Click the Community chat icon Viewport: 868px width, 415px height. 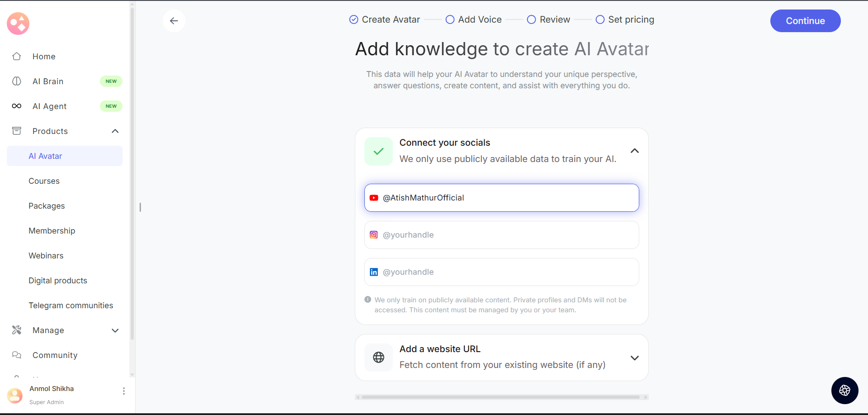pyautogui.click(x=17, y=355)
